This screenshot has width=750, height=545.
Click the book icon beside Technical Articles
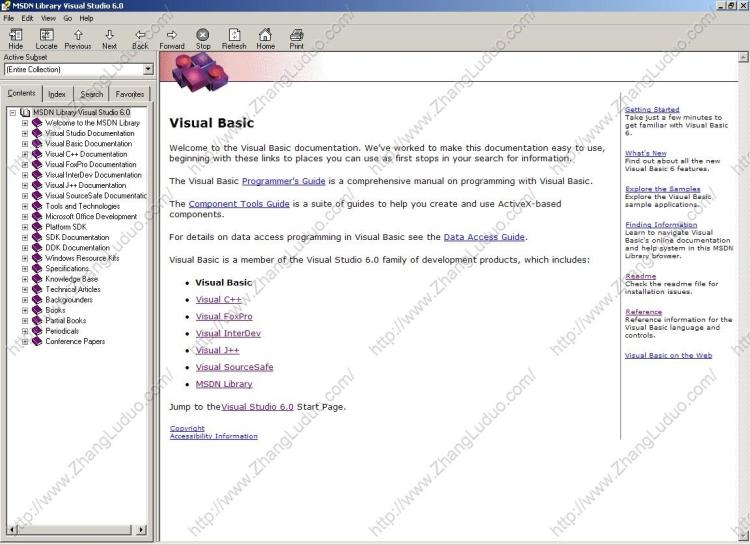click(x=37, y=289)
